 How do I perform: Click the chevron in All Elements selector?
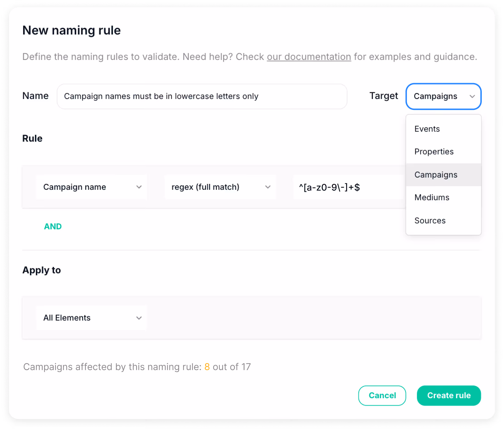[x=139, y=318]
